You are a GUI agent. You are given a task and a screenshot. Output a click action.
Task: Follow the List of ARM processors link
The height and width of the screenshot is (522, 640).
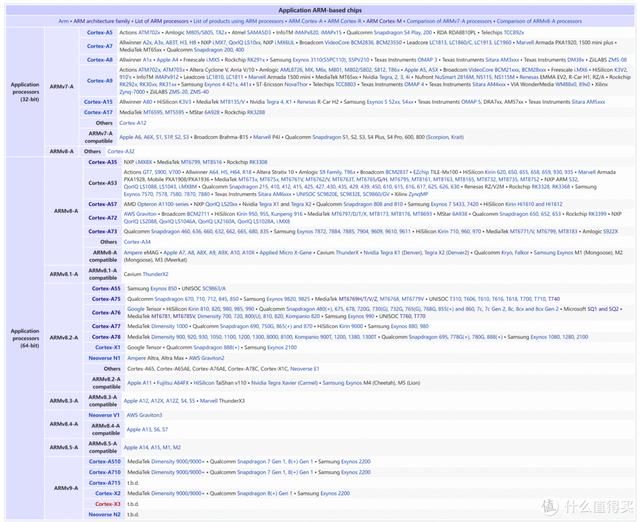pos(162,21)
